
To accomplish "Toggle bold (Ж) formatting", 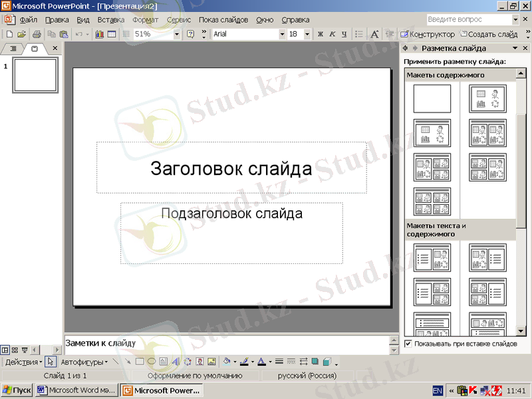I will tap(321, 34).
